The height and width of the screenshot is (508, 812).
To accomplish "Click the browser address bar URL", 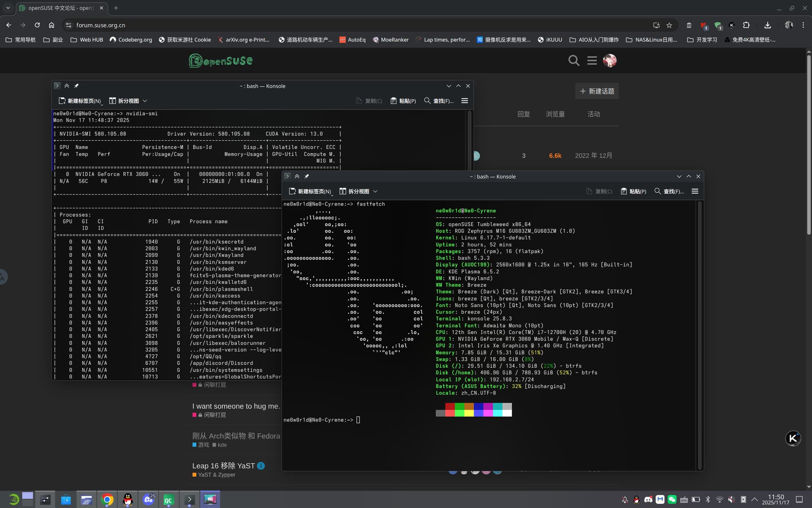I will (101, 25).
